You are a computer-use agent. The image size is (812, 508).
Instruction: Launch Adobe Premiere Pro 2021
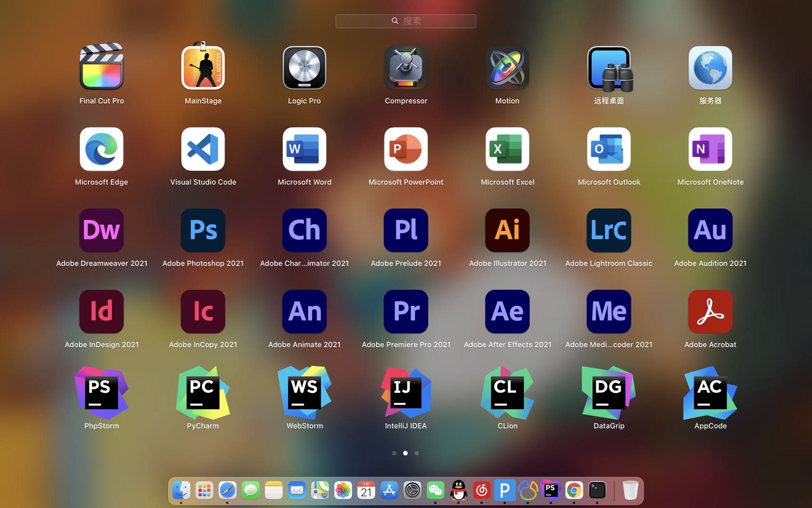pyautogui.click(x=406, y=311)
